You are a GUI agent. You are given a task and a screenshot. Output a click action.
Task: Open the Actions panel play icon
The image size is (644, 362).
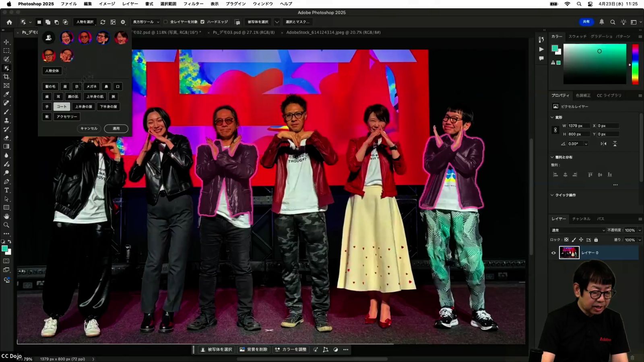[x=541, y=49]
